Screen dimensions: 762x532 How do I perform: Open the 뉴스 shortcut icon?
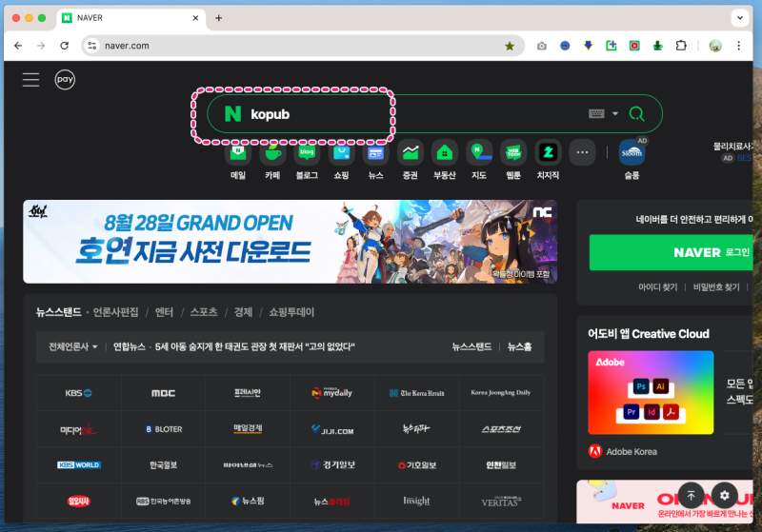point(375,154)
